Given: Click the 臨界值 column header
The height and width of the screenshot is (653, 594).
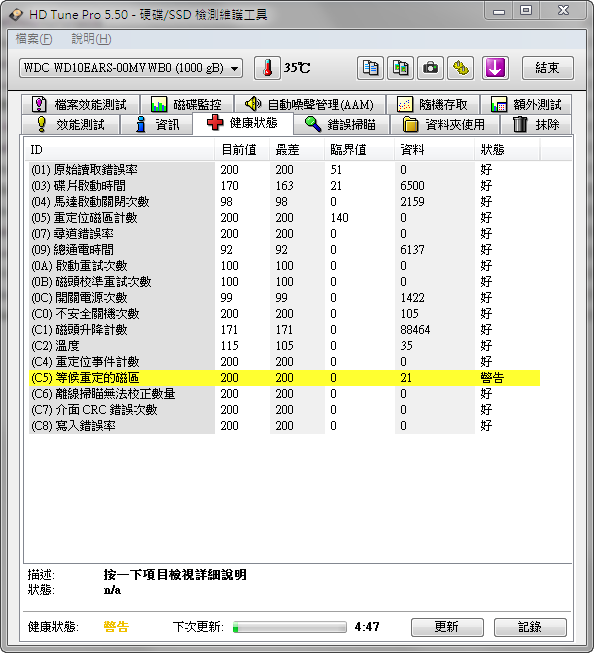Looking at the screenshot, I should (x=359, y=150).
